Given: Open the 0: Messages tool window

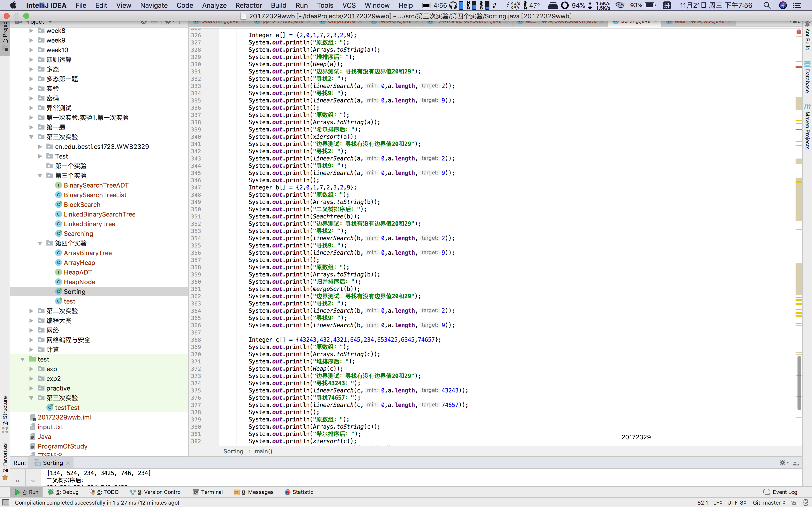Looking at the screenshot, I should point(254,492).
